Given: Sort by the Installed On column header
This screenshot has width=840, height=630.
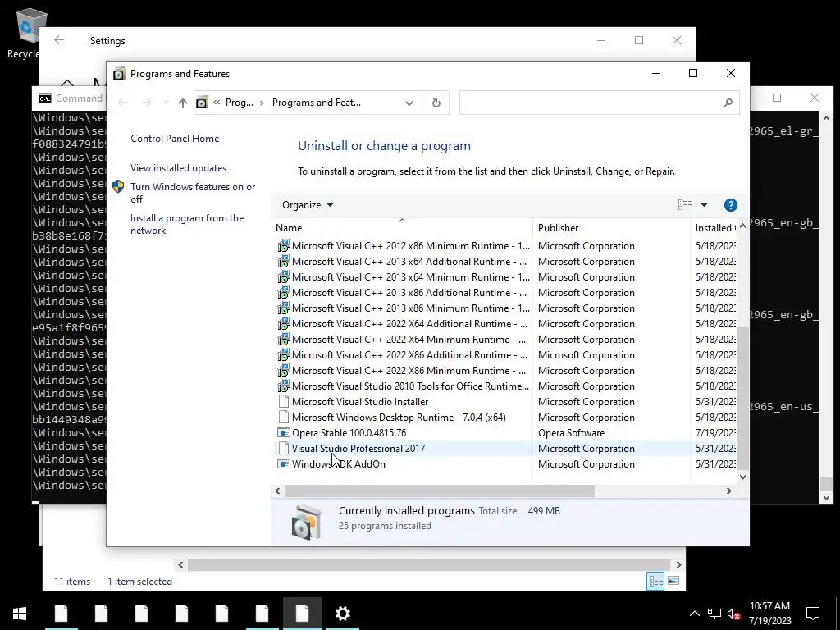Looking at the screenshot, I should point(714,228).
